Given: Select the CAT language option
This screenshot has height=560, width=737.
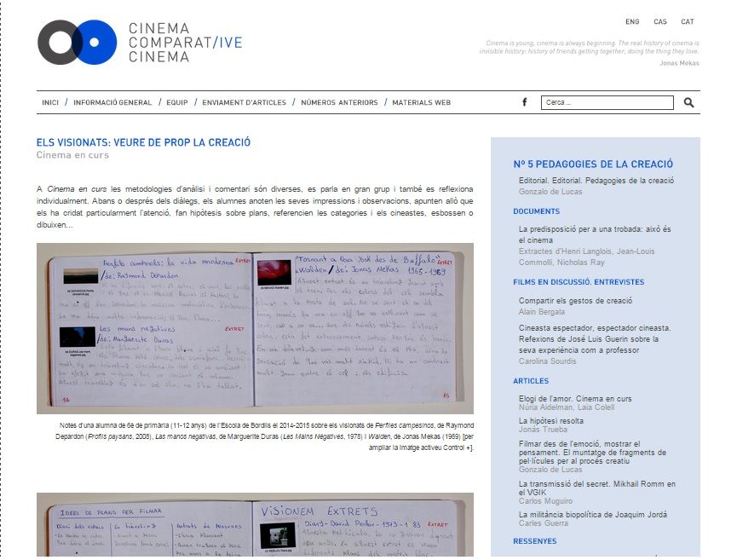Looking at the screenshot, I should point(687,22).
